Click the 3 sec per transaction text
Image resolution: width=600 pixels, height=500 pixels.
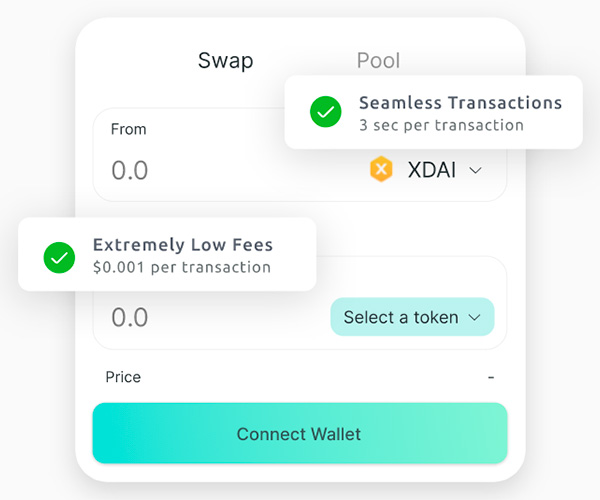(441, 125)
